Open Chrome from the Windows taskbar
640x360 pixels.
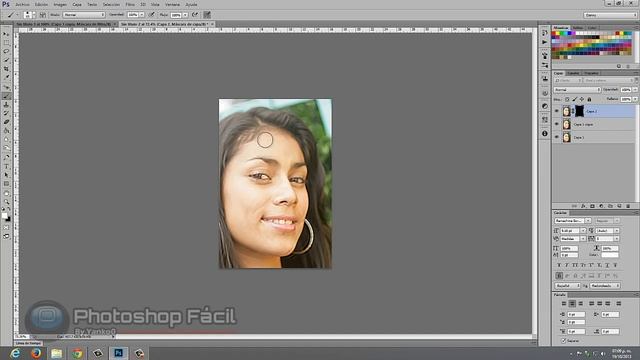point(77,353)
